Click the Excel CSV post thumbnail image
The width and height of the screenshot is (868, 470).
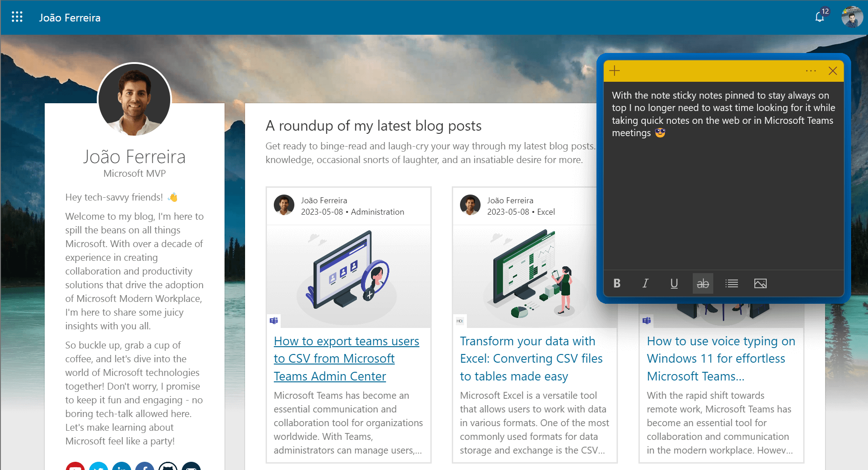[x=525, y=276]
